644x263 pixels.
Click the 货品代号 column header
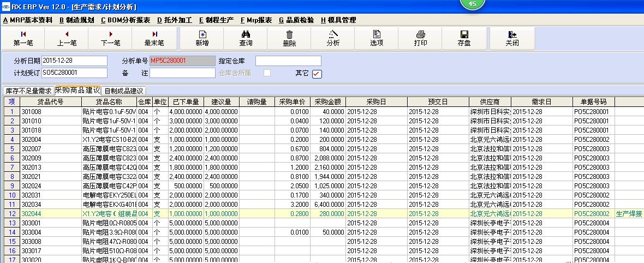pos(51,101)
